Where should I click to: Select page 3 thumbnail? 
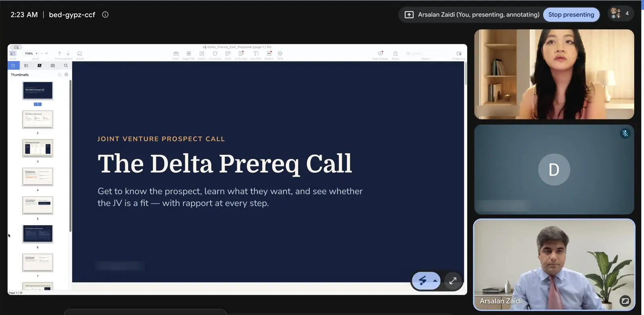click(x=38, y=148)
